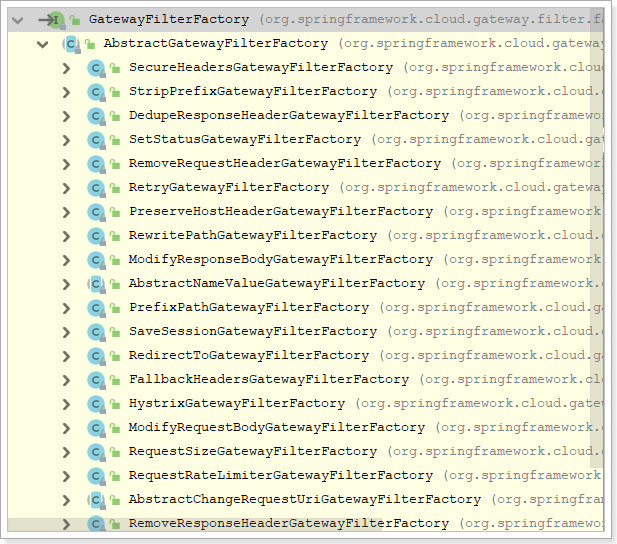This screenshot has width=617, height=544.
Task: Expand SecureHeadersGatewayFilterFactory node
Action: click(x=66, y=68)
